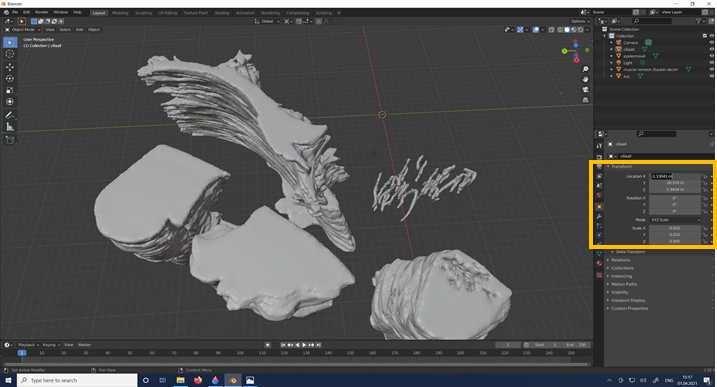
Task: Select the Rotate tool in the toolbar
Action: (x=10, y=79)
